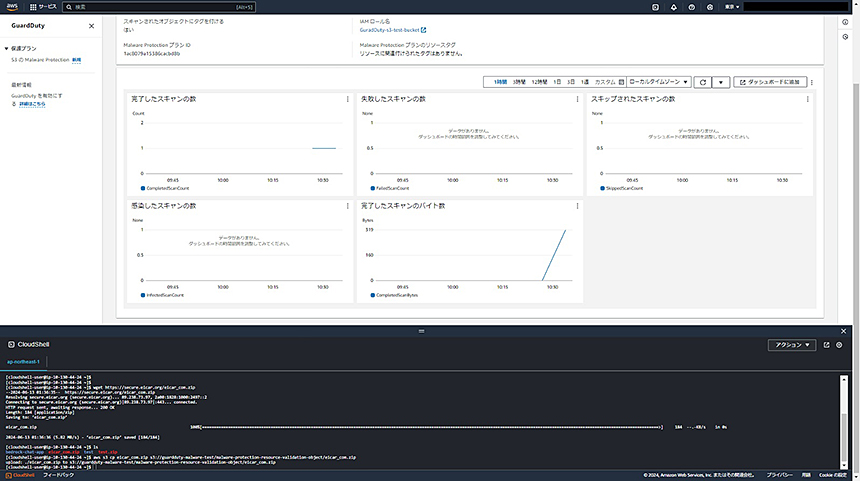The image size is (860, 481).
Task: Follow the GuardDuty details link in the sidebar
Action: 32,104
